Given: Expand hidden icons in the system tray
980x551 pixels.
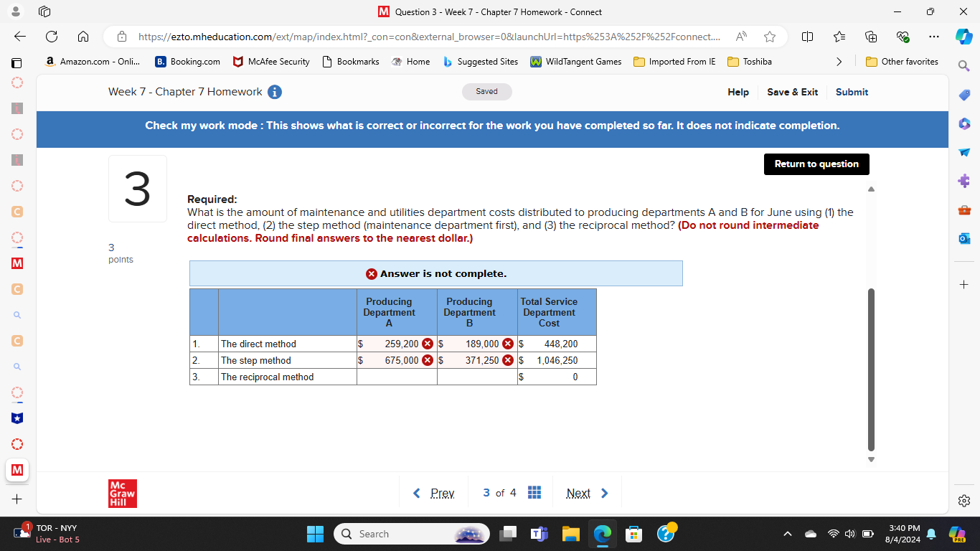Looking at the screenshot, I should [788, 534].
